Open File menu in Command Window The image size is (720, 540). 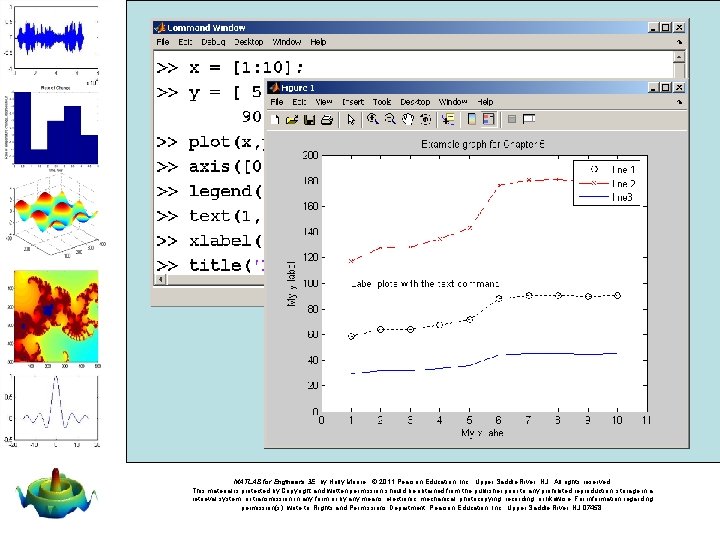pos(163,42)
